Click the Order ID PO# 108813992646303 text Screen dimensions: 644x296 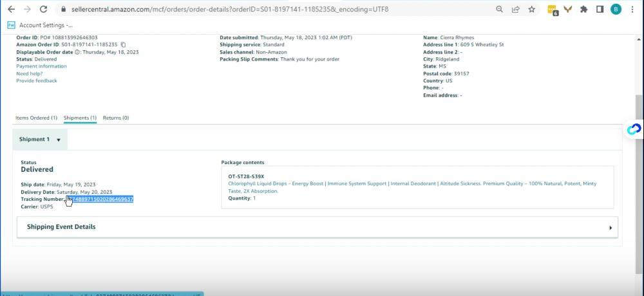click(x=57, y=37)
